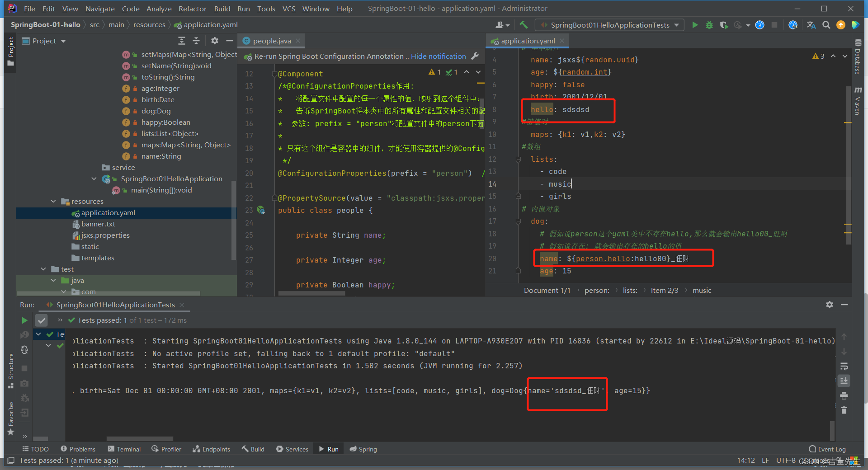
Task: Toggle the Structure tool window stripe button
Action: pyautogui.click(x=11, y=371)
